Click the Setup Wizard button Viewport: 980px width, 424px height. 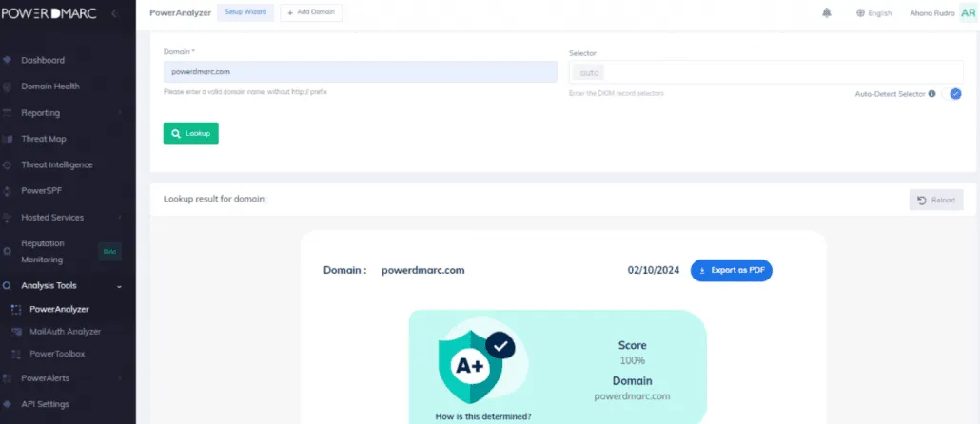click(x=245, y=12)
